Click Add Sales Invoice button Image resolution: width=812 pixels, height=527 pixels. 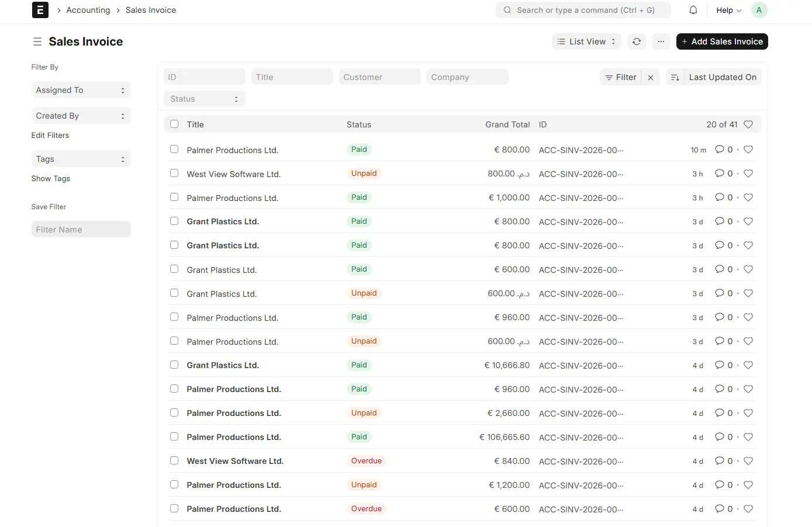point(721,41)
